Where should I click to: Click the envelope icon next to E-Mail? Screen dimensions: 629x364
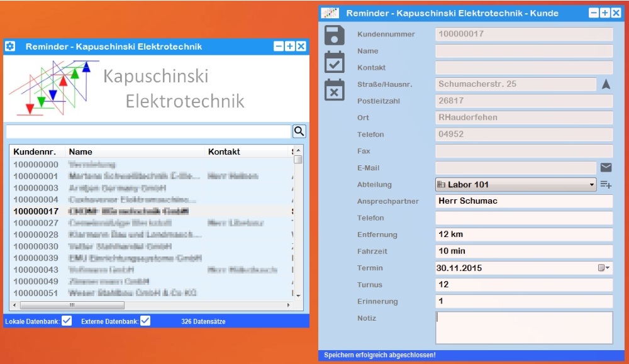click(x=606, y=167)
